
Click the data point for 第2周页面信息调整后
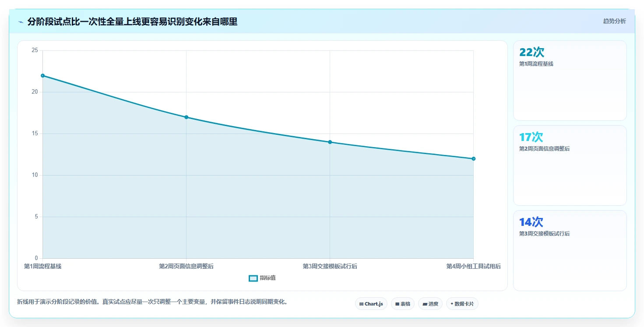point(187,117)
